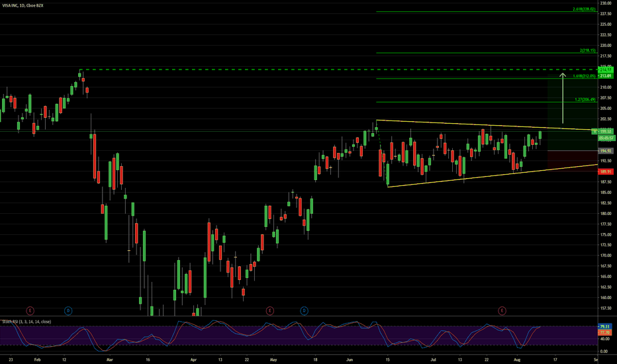617x364 pixels.
Task: Click the Jul label on the time axis
Action: point(433,359)
